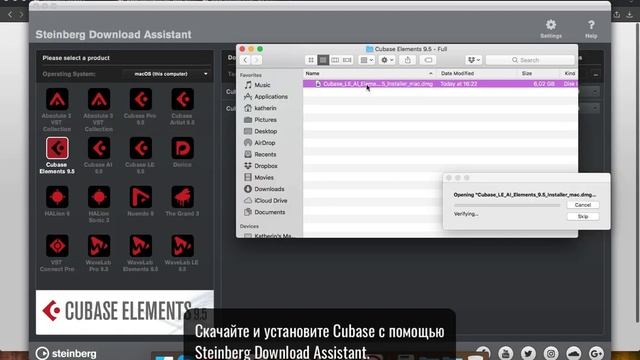This screenshot has height=360, width=640.
Task: Select the Cubase Artist 9.5 product icon
Action: (x=182, y=99)
